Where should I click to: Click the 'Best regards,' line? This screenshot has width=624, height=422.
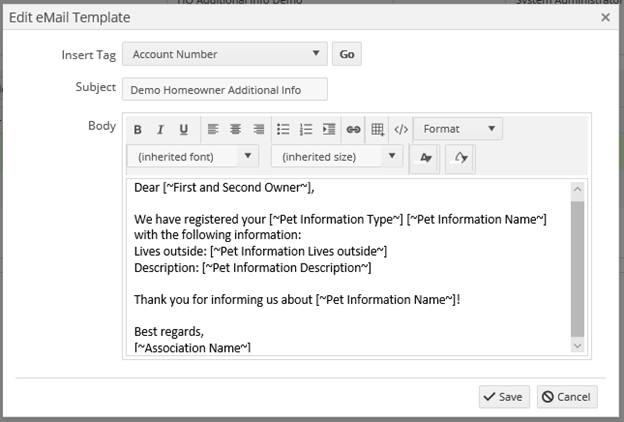point(169,332)
